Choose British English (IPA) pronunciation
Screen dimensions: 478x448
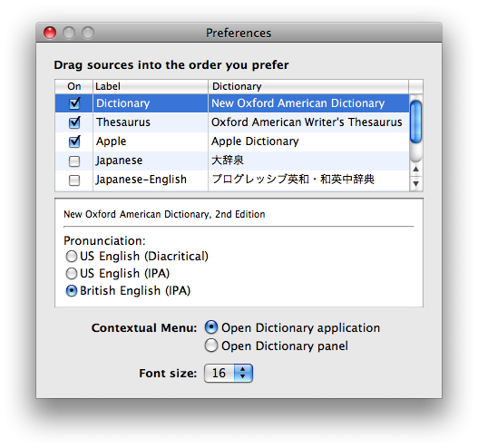click(x=72, y=291)
